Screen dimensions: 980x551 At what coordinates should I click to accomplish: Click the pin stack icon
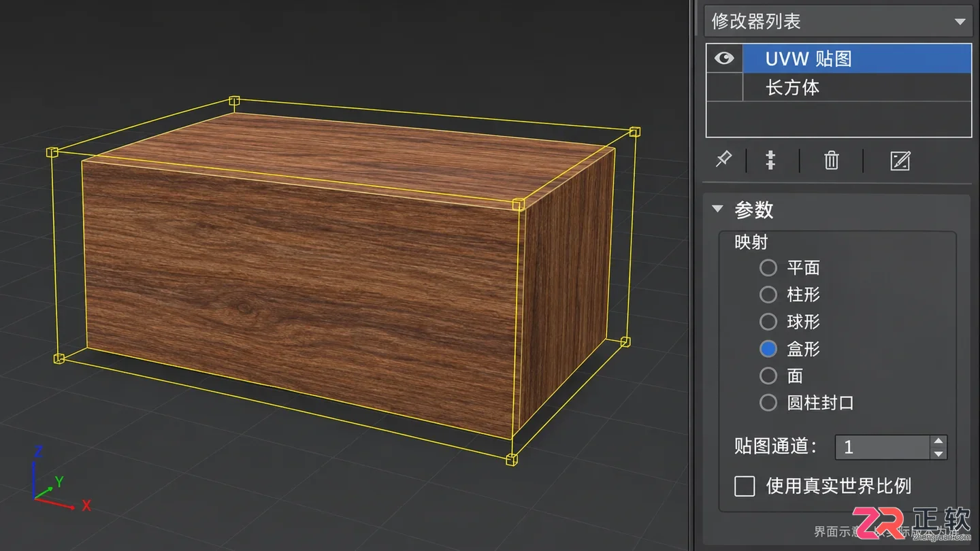point(723,161)
